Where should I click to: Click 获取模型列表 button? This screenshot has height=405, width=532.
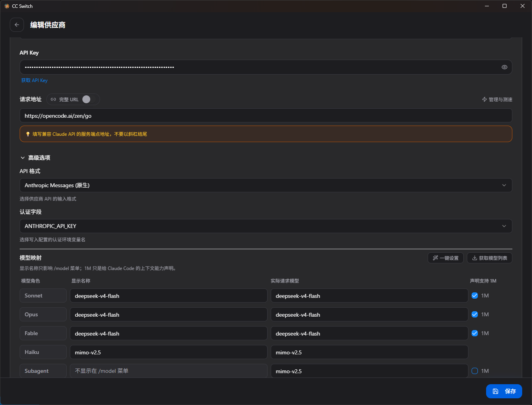pos(489,258)
